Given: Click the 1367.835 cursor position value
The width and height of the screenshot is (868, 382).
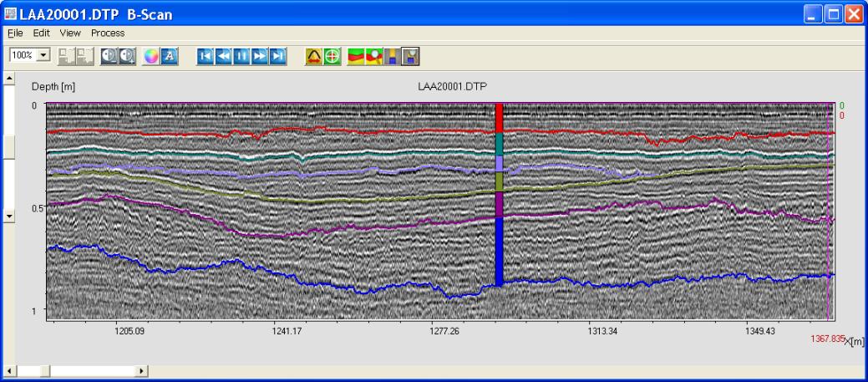Looking at the screenshot, I should pyautogui.click(x=828, y=339).
